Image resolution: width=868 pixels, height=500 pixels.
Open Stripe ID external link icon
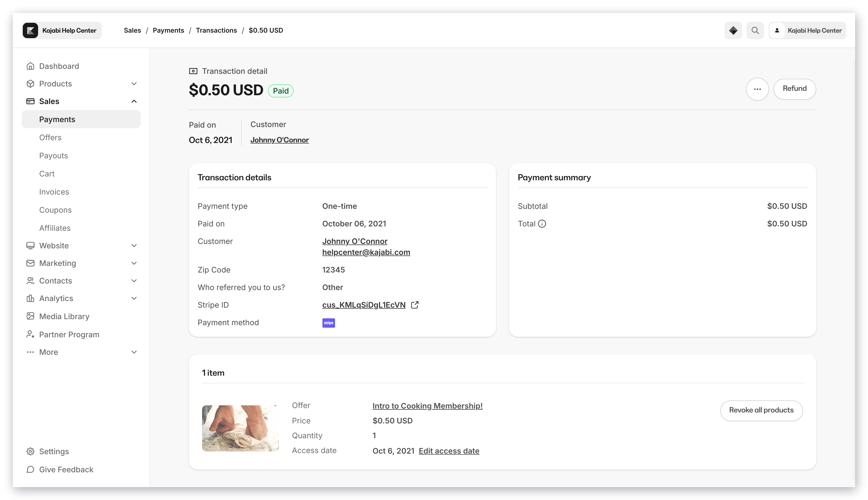pyautogui.click(x=415, y=305)
